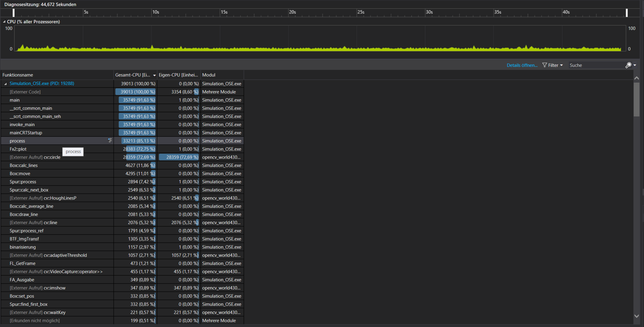This screenshot has height=327, width=644.
Task: Click the scroll-up arrow of function list
Action: pos(636,78)
